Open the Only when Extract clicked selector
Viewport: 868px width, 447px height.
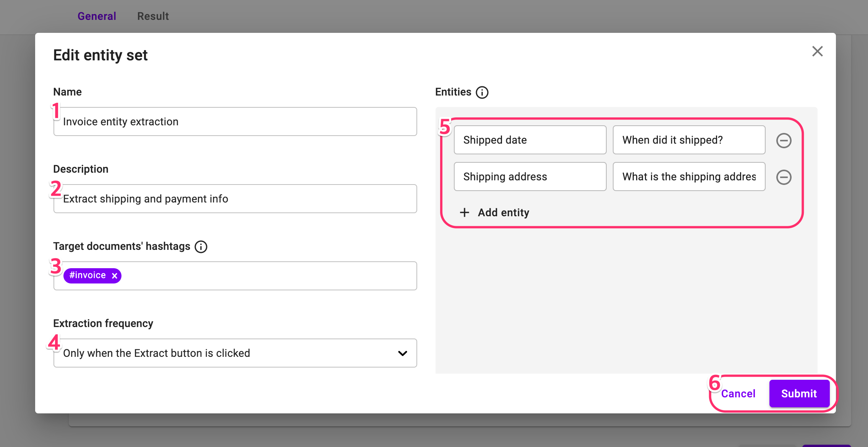[229, 353]
